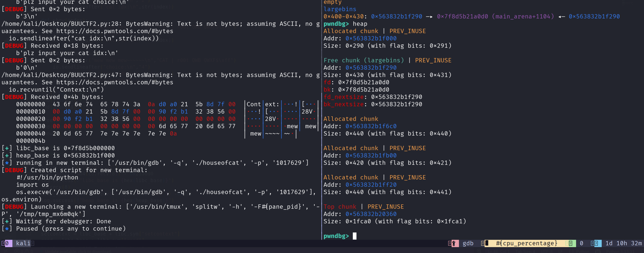Click the BUUCTF2.py:28 BytesWarning line

point(161,24)
